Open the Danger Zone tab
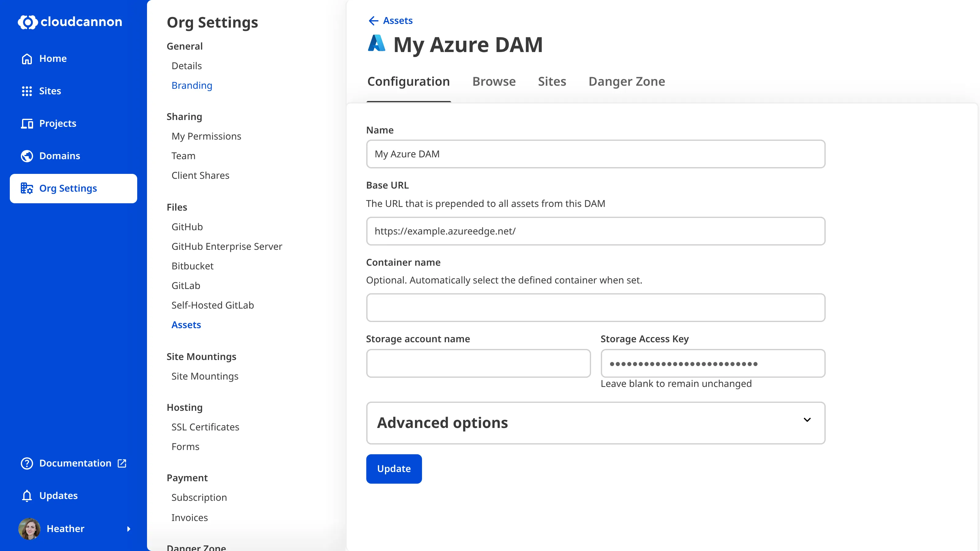This screenshot has height=551, width=980. coord(627,81)
